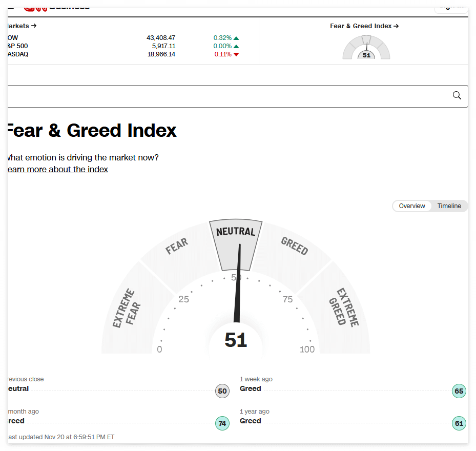
Task: Open the Markets link with arrow
Action: point(22,26)
